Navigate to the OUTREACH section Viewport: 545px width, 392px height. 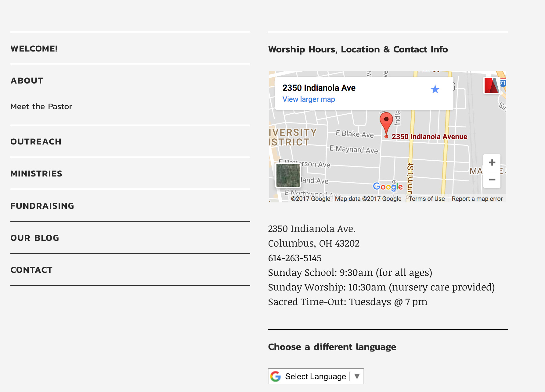[36, 142]
